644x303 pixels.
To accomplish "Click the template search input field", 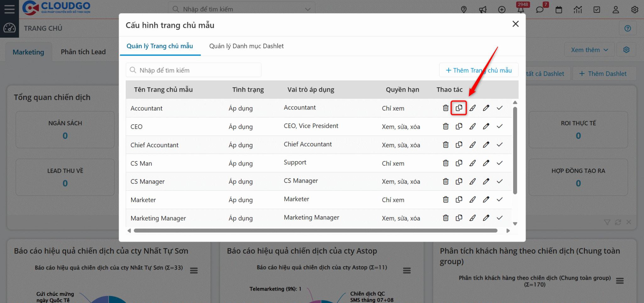I will point(194,70).
